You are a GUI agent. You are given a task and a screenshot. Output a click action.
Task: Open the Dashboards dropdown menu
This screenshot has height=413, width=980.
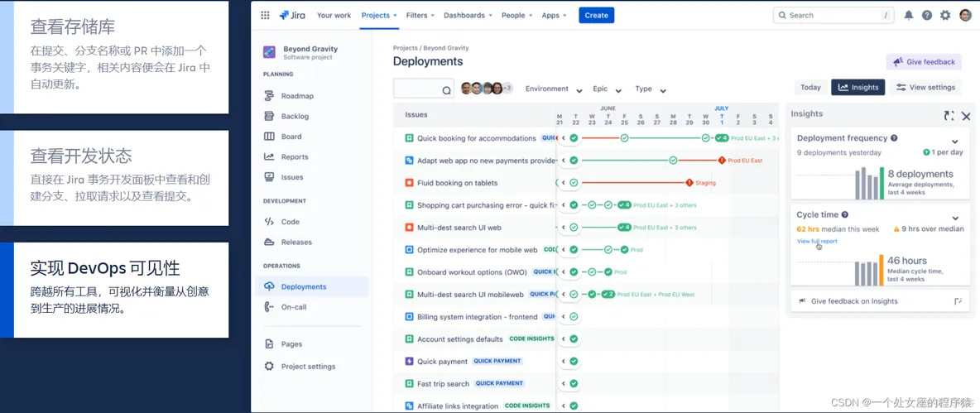468,16
